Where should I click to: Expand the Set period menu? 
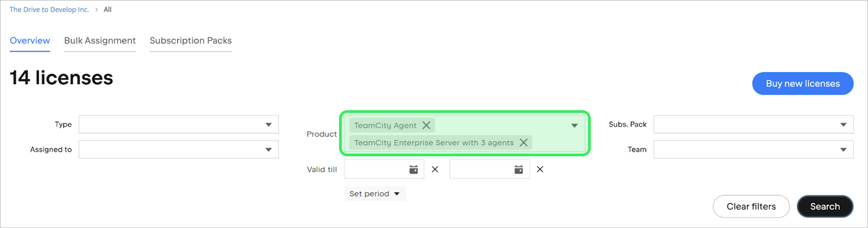tap(375, 194)
